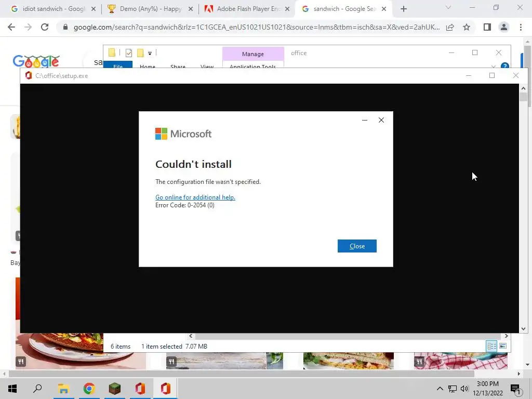Open the volume tray icon
Image resolution: width=532 pixels, height=399 pixels.
[464, 389]
